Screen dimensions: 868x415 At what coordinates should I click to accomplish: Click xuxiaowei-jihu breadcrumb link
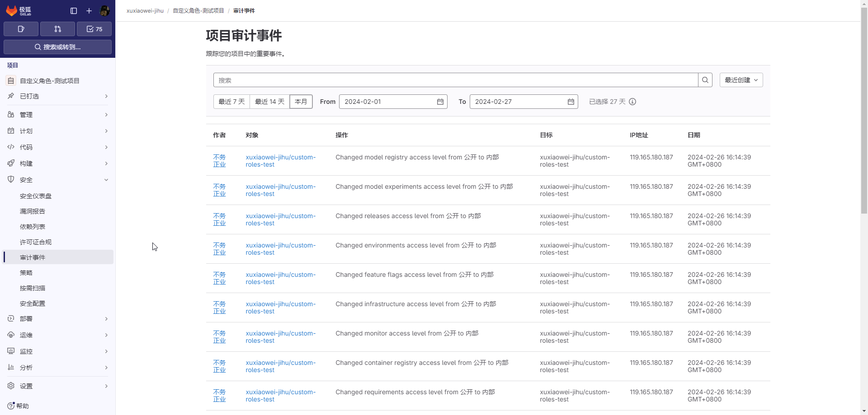pyautogui.click(x=145, y=11)
